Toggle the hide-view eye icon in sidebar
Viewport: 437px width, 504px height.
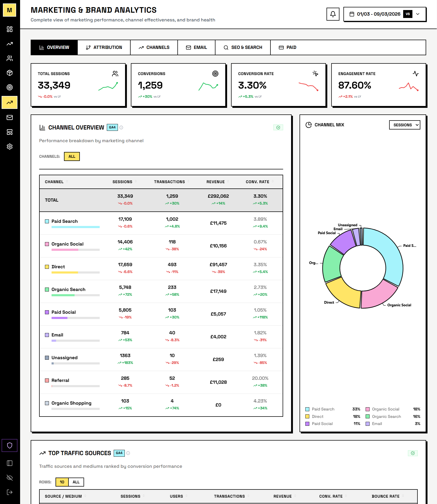[10, 478]
